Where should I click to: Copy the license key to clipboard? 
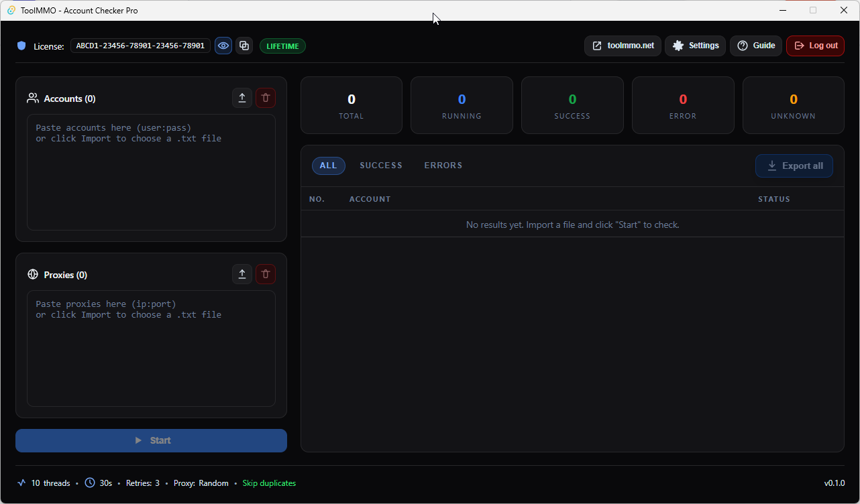pos(244,46)
